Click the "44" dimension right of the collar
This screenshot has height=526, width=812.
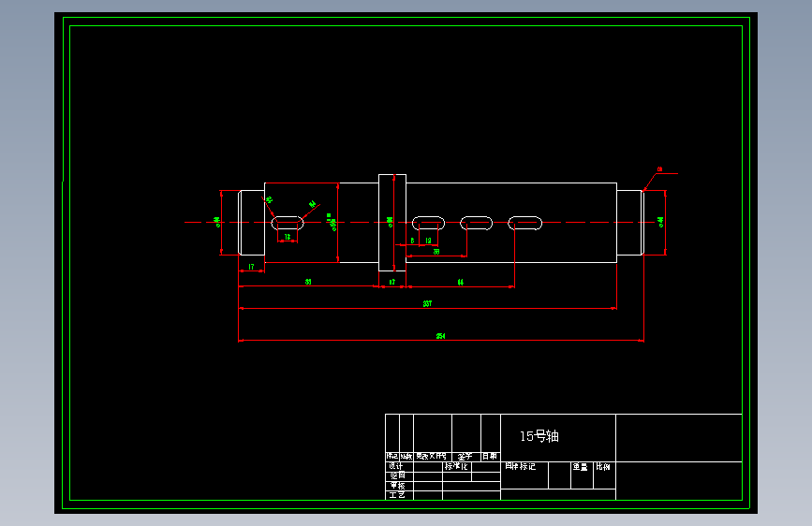[461, 282]
